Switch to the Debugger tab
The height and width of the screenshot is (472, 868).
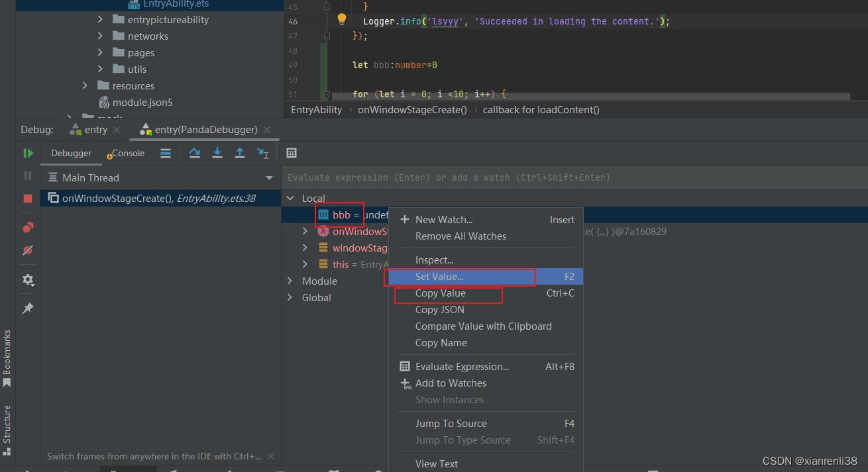72,153
